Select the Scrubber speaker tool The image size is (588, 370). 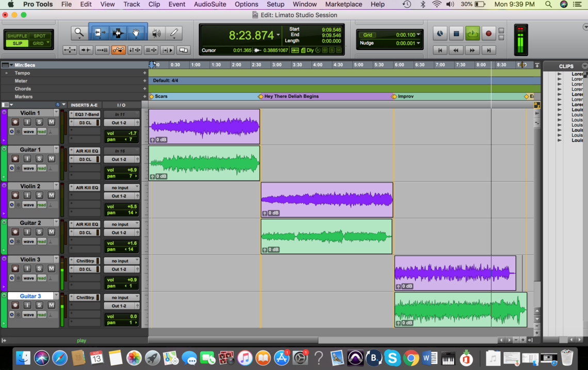pyautogui.click(x=156, y=33)
